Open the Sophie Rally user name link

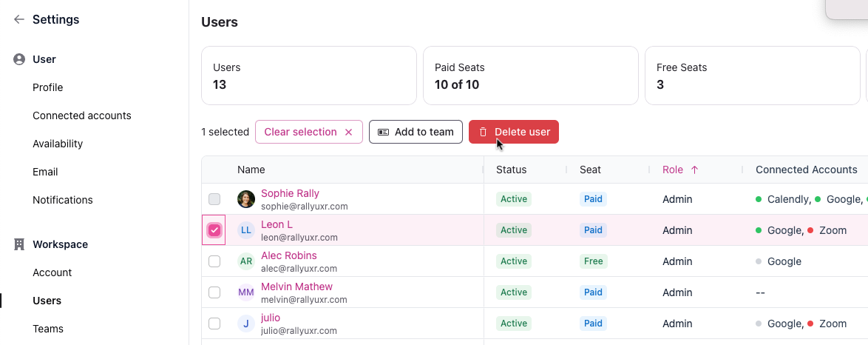(x=290, y=193)
